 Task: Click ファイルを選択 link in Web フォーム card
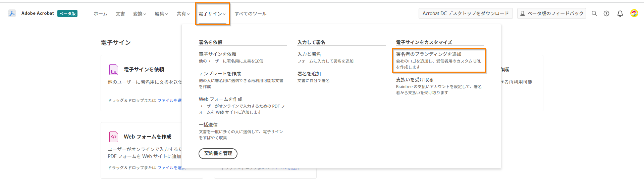[171, 168]
